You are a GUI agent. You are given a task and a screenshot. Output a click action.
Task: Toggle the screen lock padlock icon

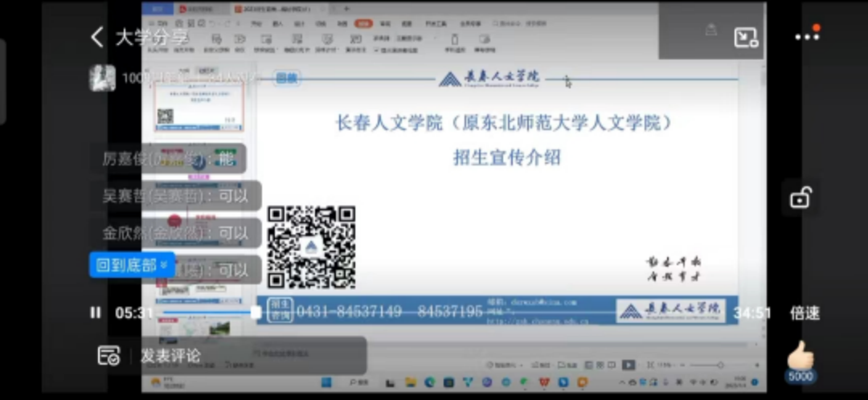(x=800, y=198)
